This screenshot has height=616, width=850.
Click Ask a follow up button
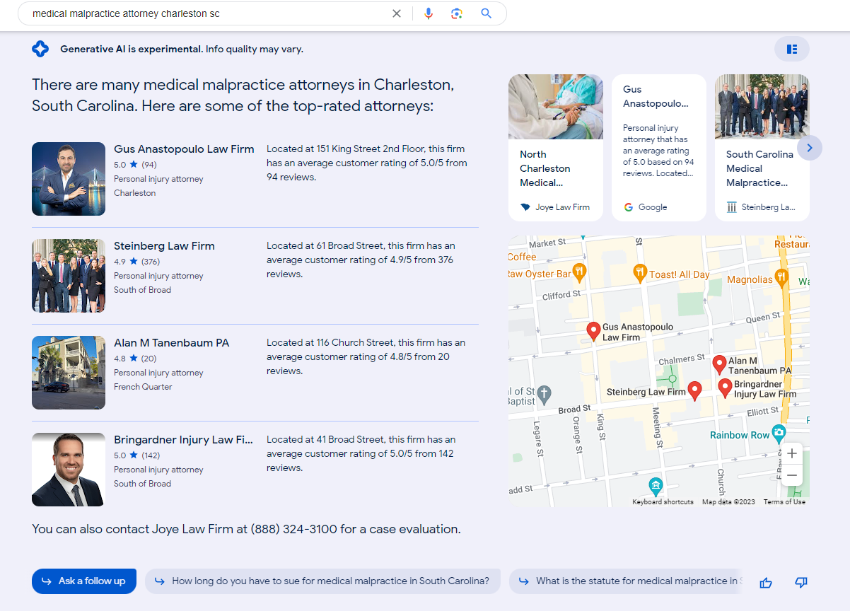tap(84, 581)
